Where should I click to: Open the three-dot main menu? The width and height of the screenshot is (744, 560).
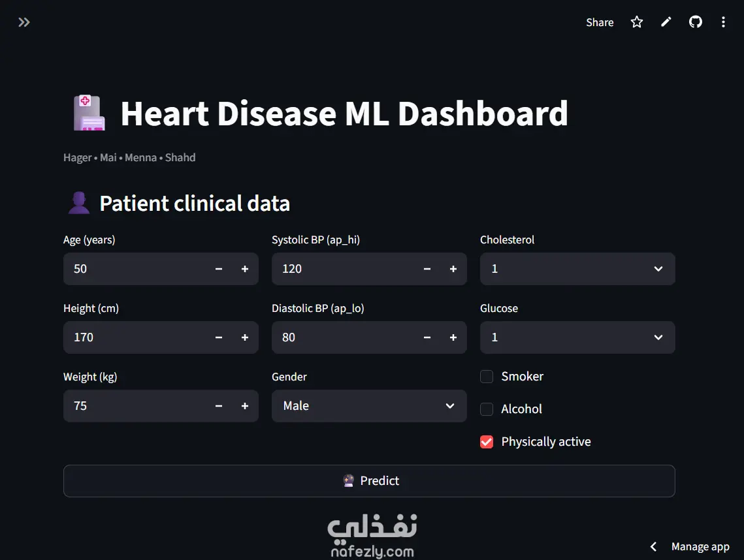tap(723, 22)
